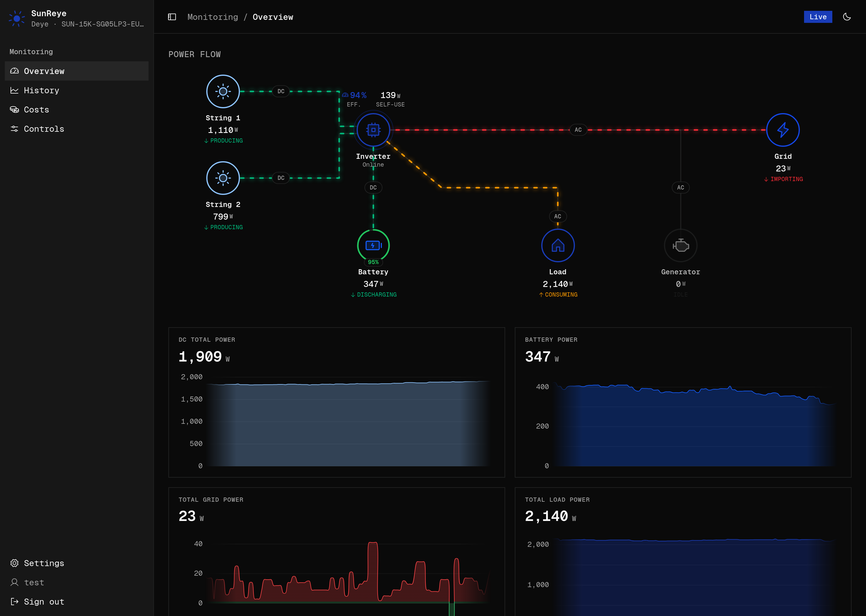Click the AC label above Generator
Image resolution: width=866 pixels, height=616 pixels.
pos(680,188)
